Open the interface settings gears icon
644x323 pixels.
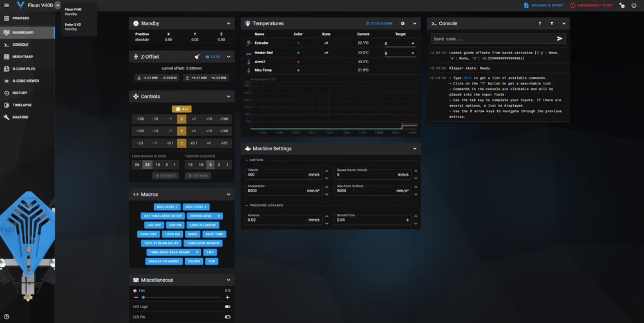click(622, 5)
